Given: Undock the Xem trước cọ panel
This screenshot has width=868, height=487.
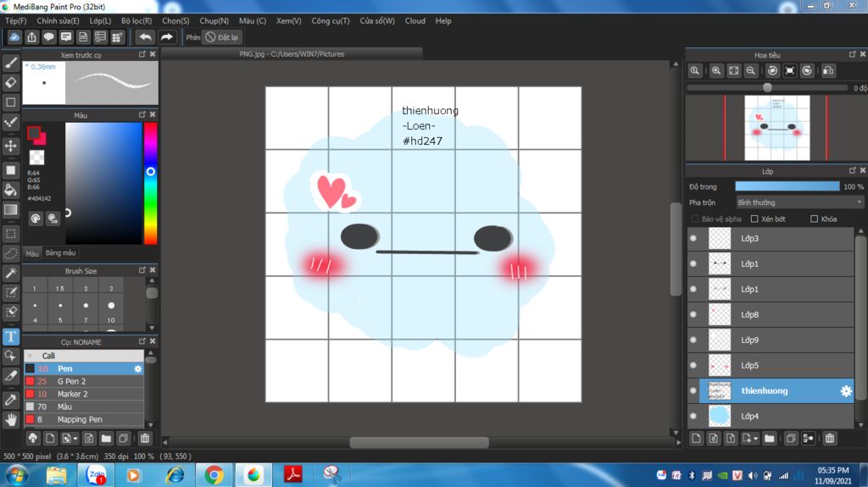Looking at the screenshot, I should click(x=142, y=54).
